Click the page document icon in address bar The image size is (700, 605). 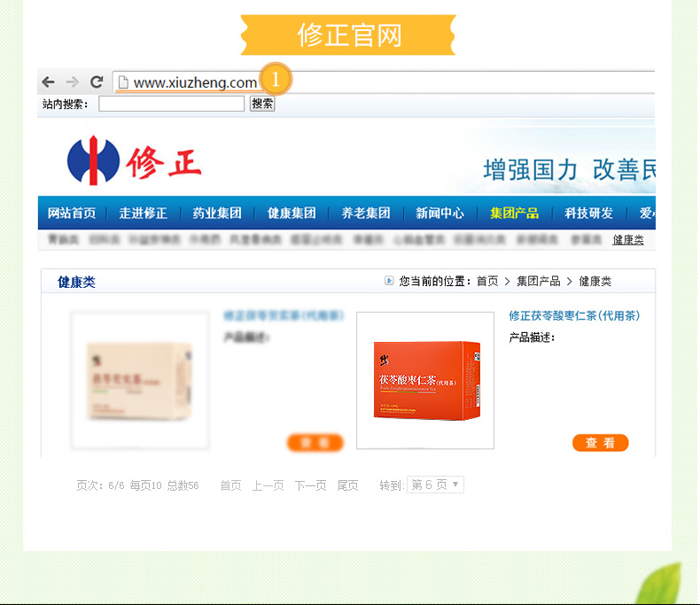(123, 82)
